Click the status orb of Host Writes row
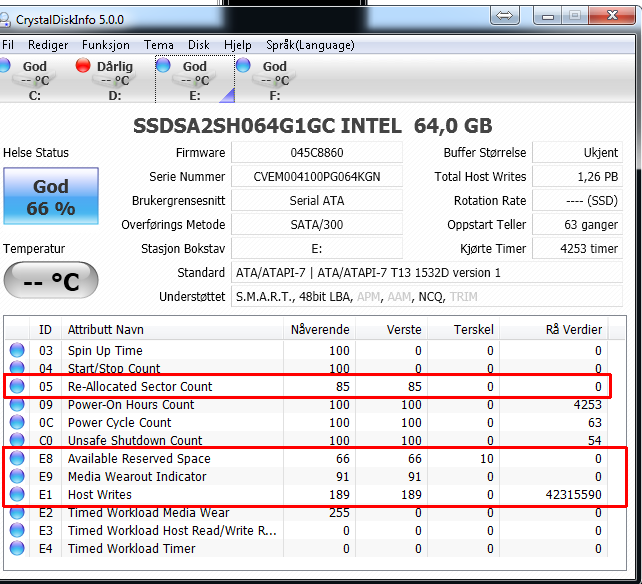642x584 pixels. [x=17, y=494]
